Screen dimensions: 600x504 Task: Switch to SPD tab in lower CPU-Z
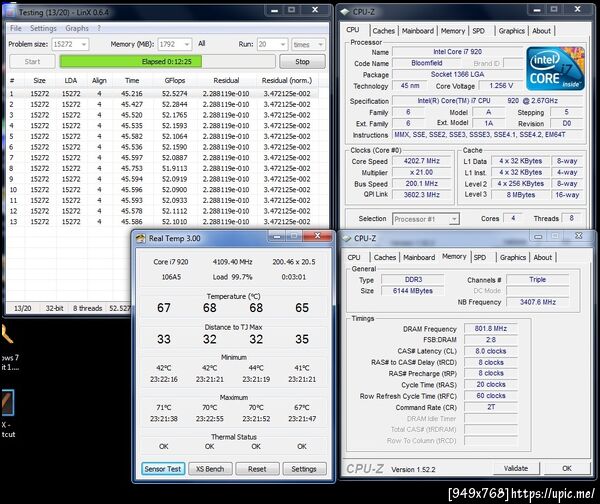pyautogui.click(x=480, y=258)
